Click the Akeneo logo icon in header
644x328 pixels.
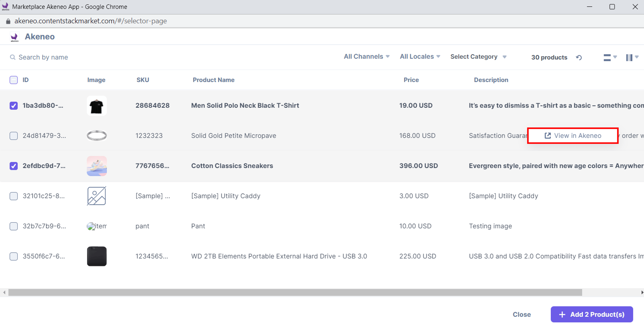point(14,37)
